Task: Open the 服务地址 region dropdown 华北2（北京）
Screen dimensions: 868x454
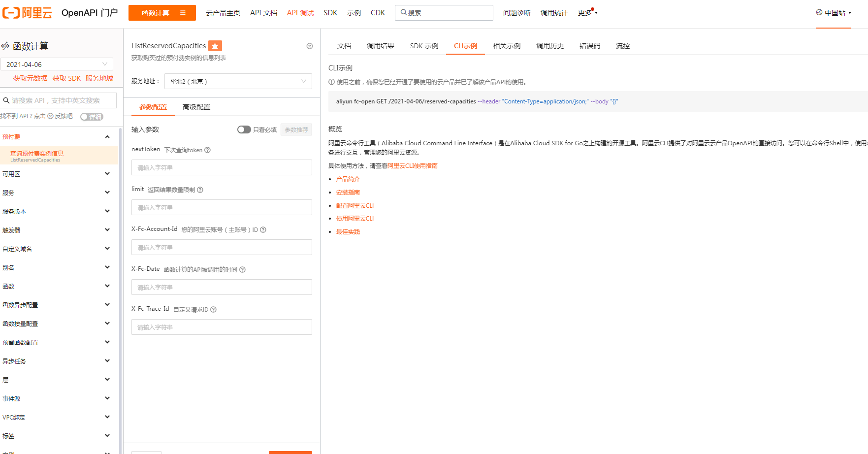Action: pyautogui.click(x=238, y=81)
